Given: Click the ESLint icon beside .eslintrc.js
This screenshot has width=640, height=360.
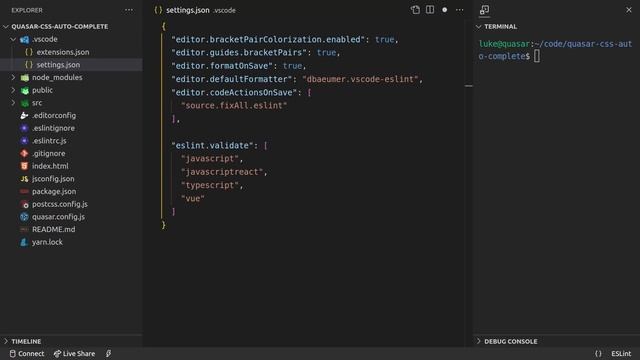Looking at the screenshot, I should coord(24,141).
